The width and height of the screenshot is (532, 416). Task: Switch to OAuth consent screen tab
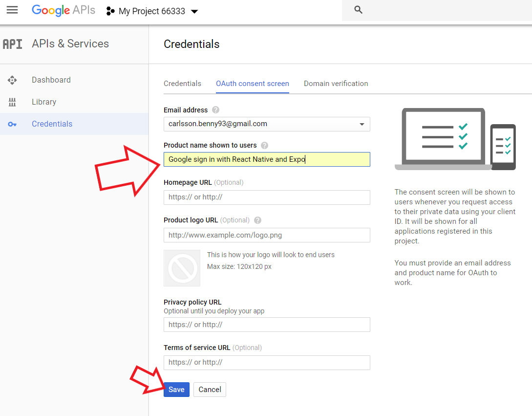tap(253, 84)
